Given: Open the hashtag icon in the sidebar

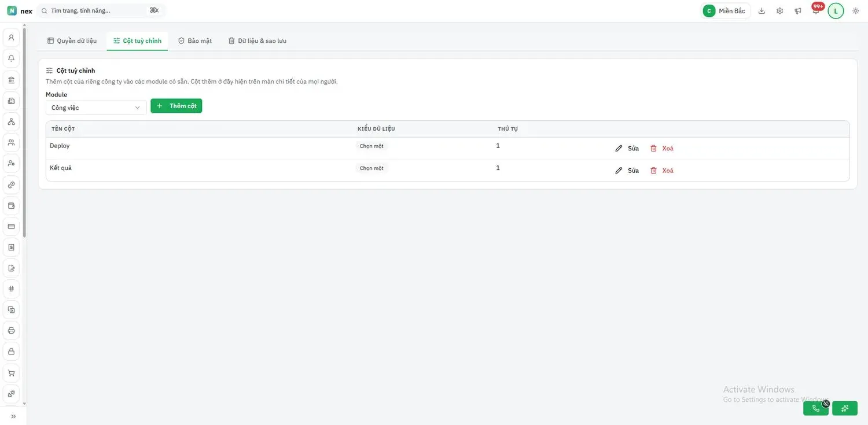Looking at the screenshot, I should pyautogui.click(x=11, y=289).
